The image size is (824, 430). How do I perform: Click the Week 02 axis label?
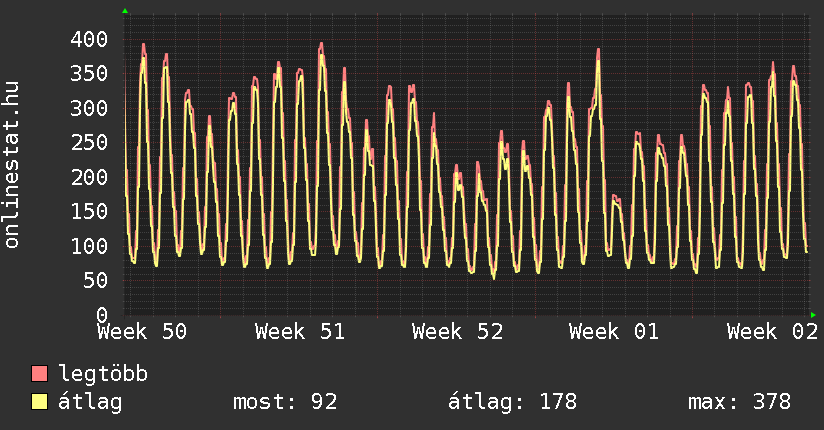click(x=772, y=332)
